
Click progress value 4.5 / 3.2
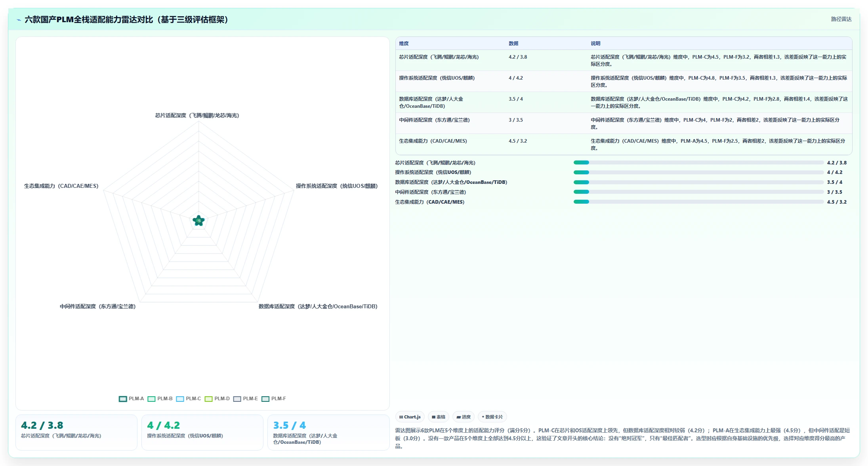(837, 202)
